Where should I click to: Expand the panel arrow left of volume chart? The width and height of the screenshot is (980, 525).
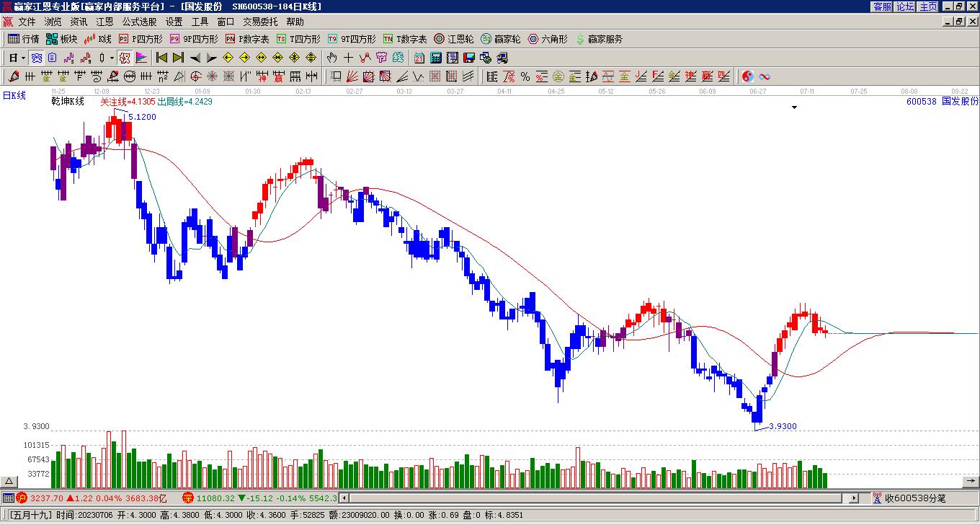click(9, 482)
